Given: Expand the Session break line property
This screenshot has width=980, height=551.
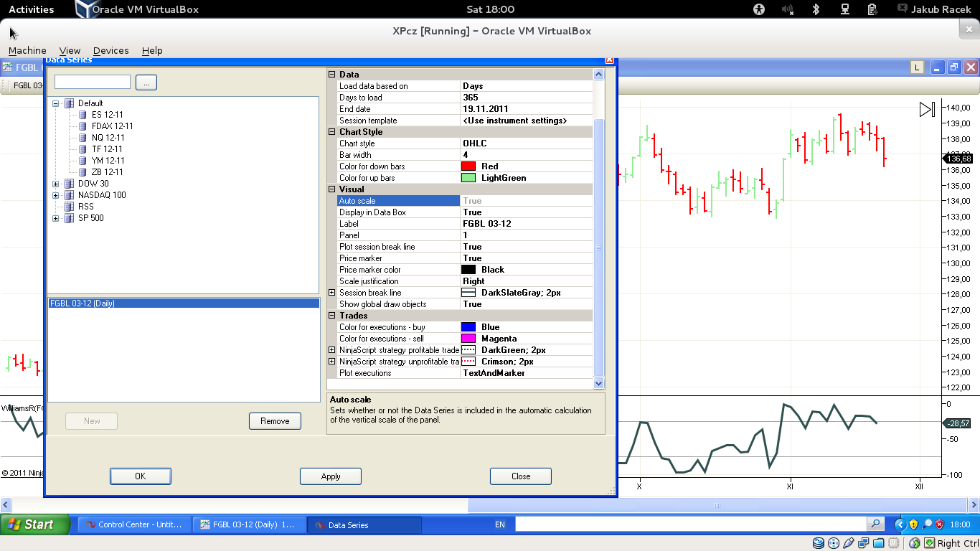Looking at the screenshot, I should 332,293.
